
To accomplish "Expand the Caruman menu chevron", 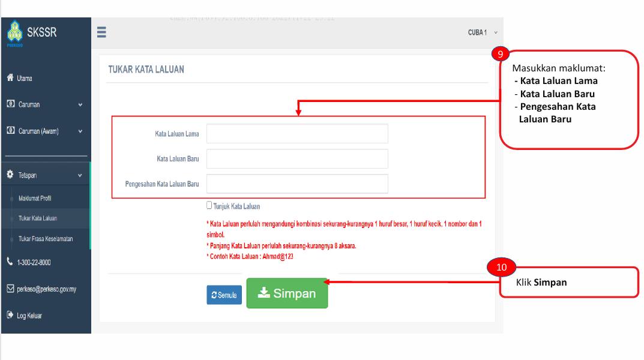I will click(x=80, y=104).
